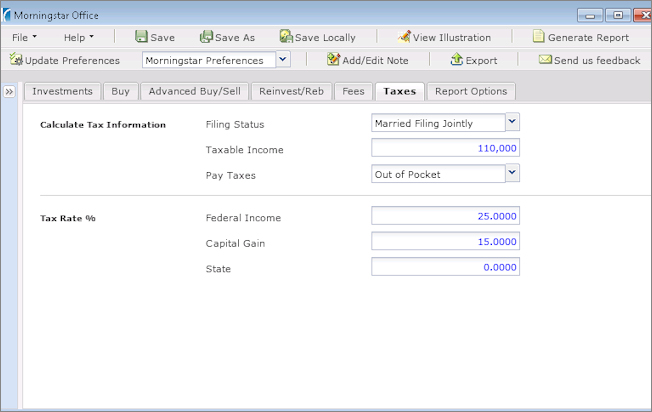Expand the left sidebar panel arrow

[9, 91]
